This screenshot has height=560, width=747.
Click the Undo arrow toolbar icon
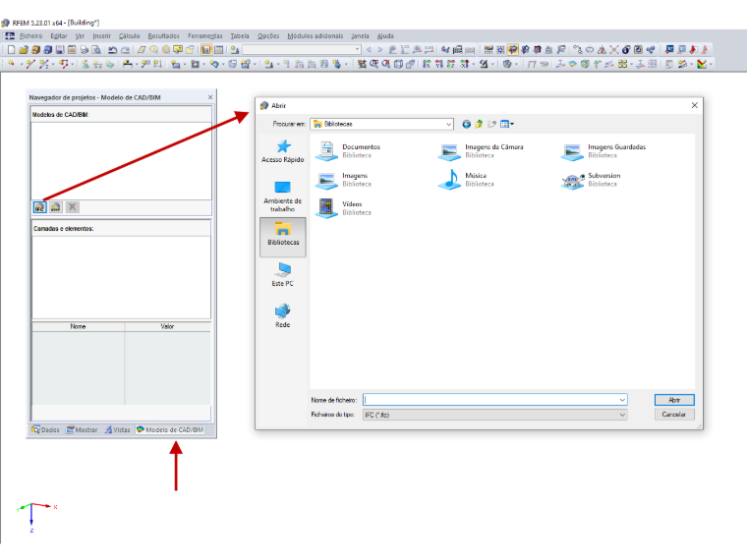pos(112,49)
